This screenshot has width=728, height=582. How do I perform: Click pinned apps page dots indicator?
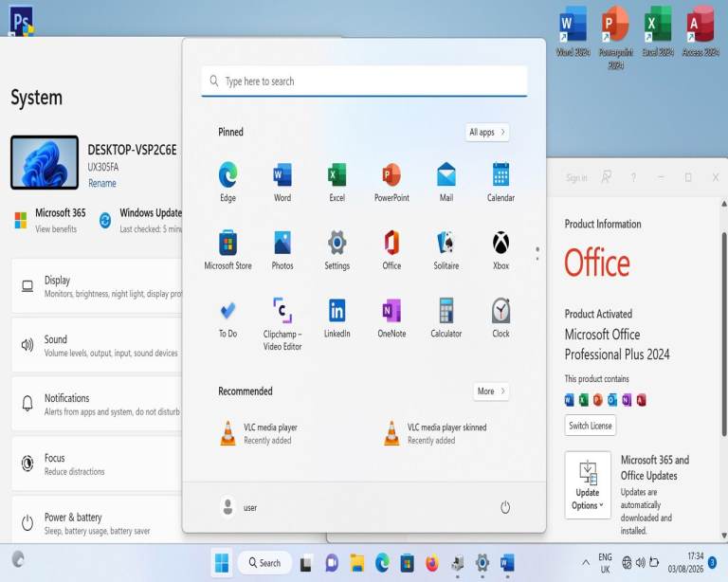(537, 253)
